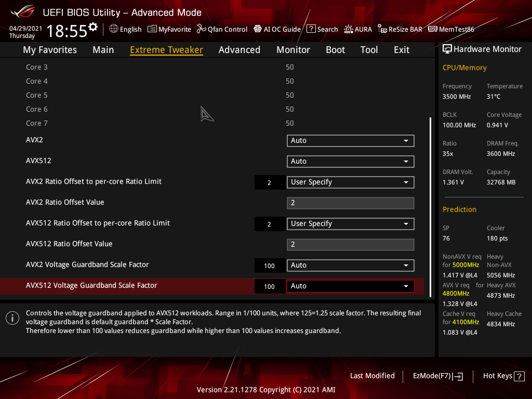Click the Search question mark icon

coord(311,29)
